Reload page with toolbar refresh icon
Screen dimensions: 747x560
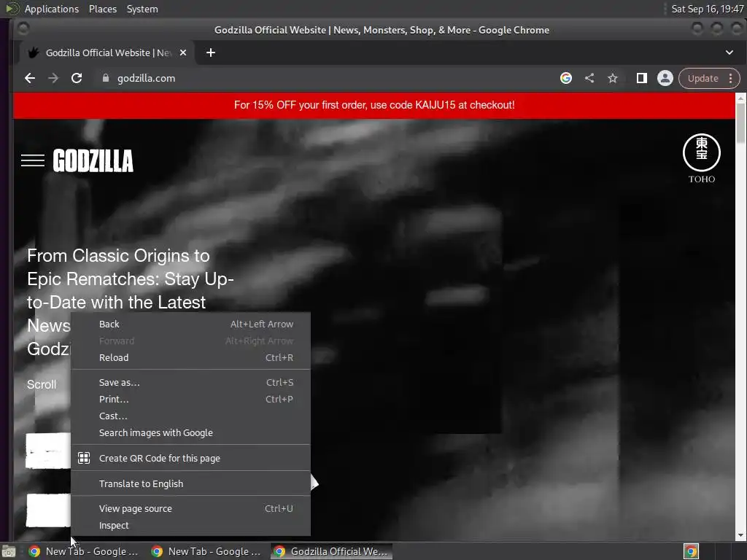77,78
